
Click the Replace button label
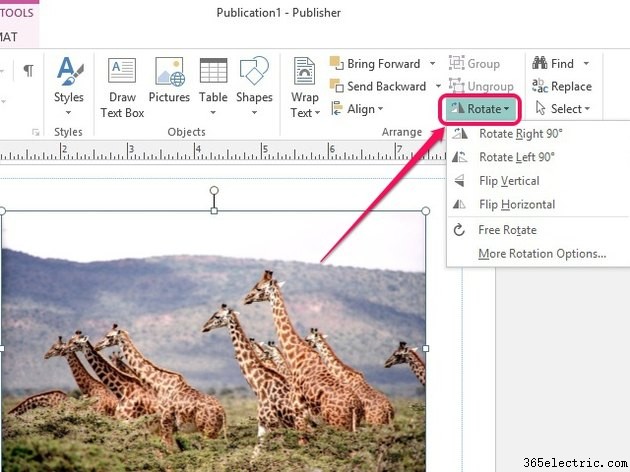[571, 86]
